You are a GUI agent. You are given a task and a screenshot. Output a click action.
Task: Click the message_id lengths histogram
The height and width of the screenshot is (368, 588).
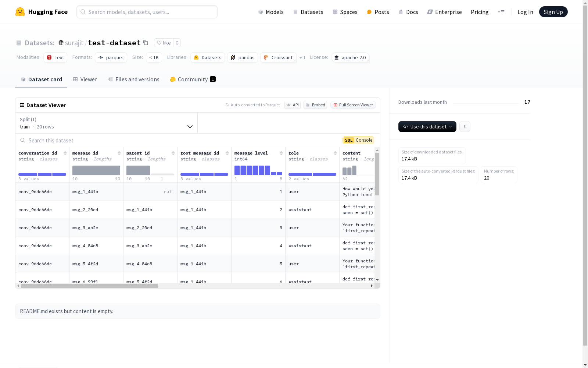[x=96, y=170]
